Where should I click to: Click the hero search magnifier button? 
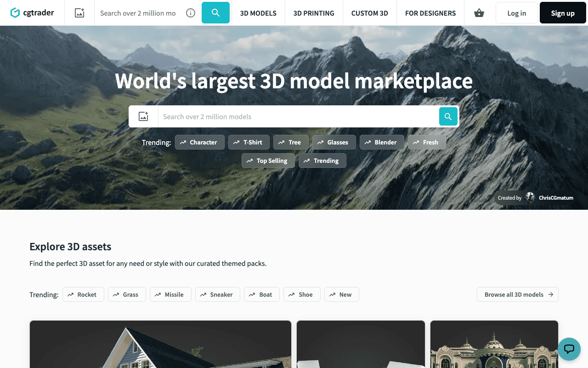pos(448,116)
